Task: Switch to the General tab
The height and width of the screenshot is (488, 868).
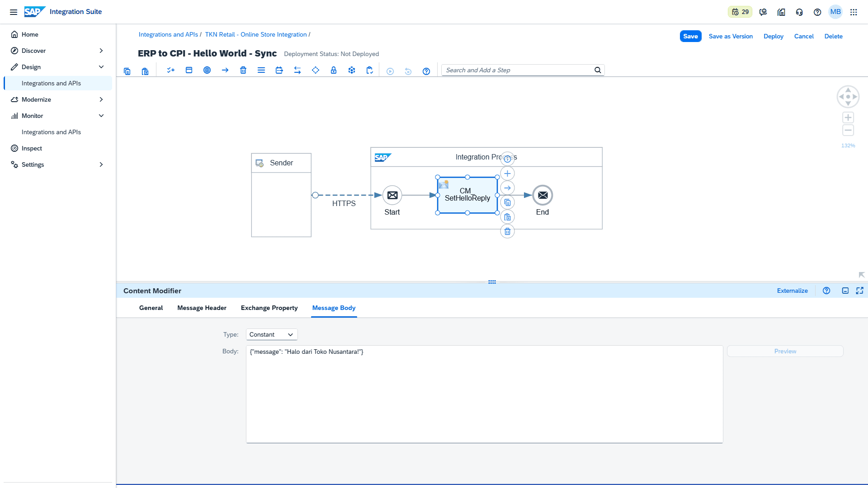Action: coord(151,308)
